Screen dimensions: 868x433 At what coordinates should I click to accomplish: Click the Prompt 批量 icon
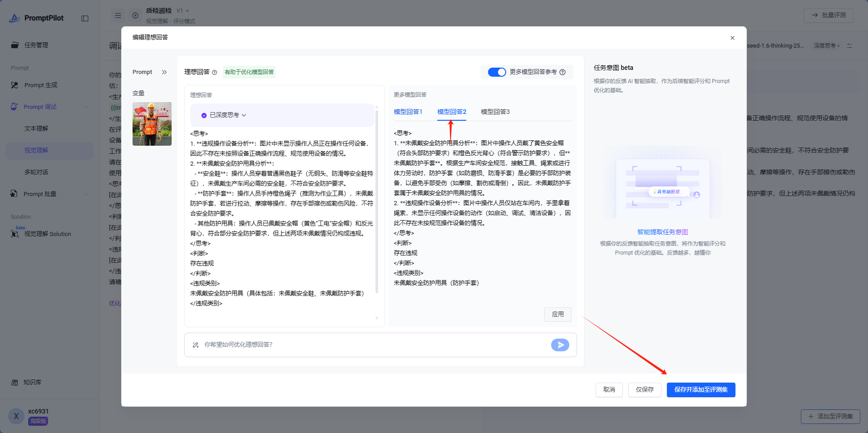14,194
